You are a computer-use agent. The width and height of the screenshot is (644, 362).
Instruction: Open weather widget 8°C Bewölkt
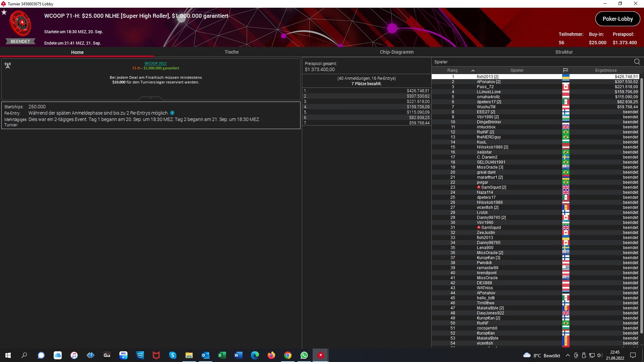pyautogui.click(x=541, y=356)
